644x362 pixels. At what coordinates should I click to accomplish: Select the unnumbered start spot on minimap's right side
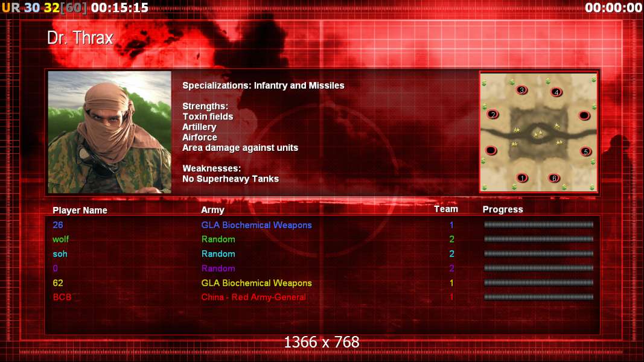point(584,116)
